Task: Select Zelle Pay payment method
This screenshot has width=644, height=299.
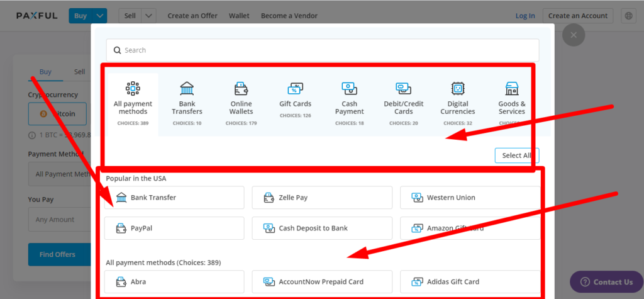Action: 321,198
